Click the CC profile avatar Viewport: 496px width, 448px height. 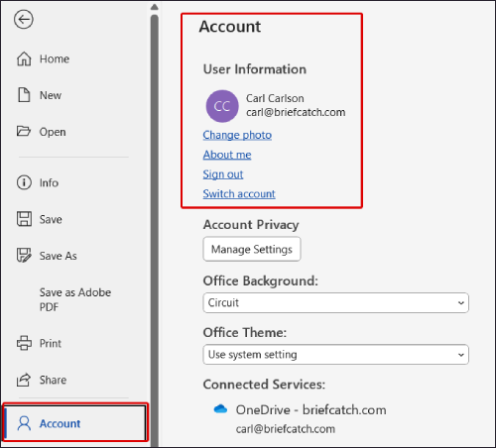222,106
